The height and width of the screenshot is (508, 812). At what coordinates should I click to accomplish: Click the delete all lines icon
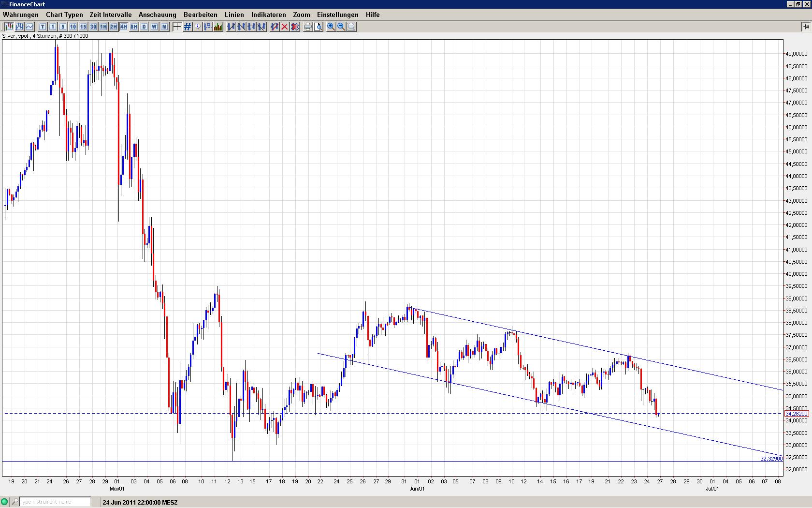tap(295, 27)
